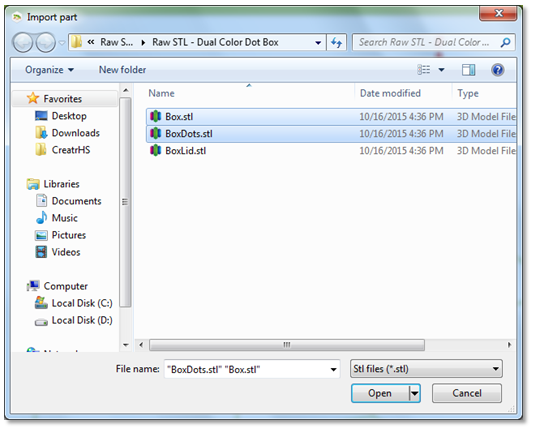
Task: Click the File name input field
Action: pos(252,369)
